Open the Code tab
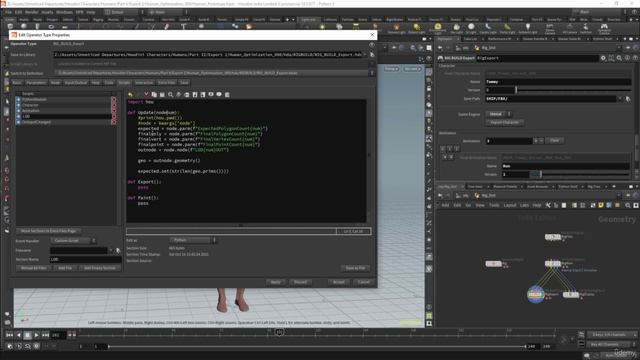 tap(109, 82)
